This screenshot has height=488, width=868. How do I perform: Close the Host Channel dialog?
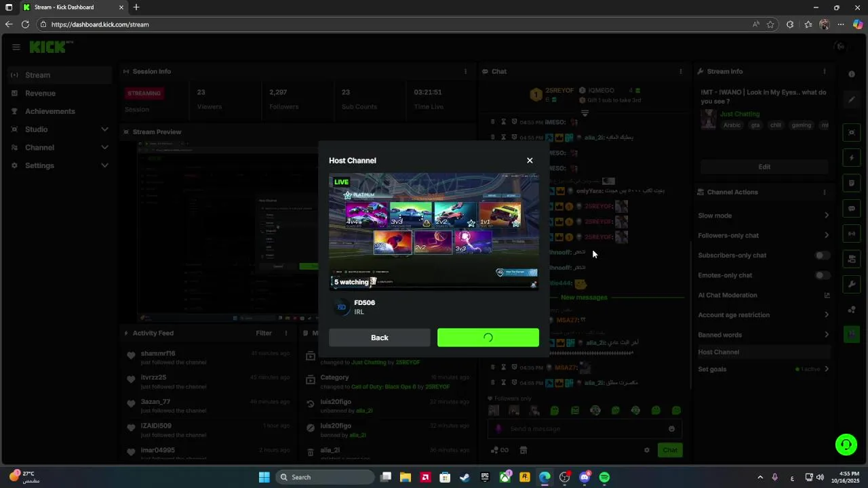(x=530, y=161)
